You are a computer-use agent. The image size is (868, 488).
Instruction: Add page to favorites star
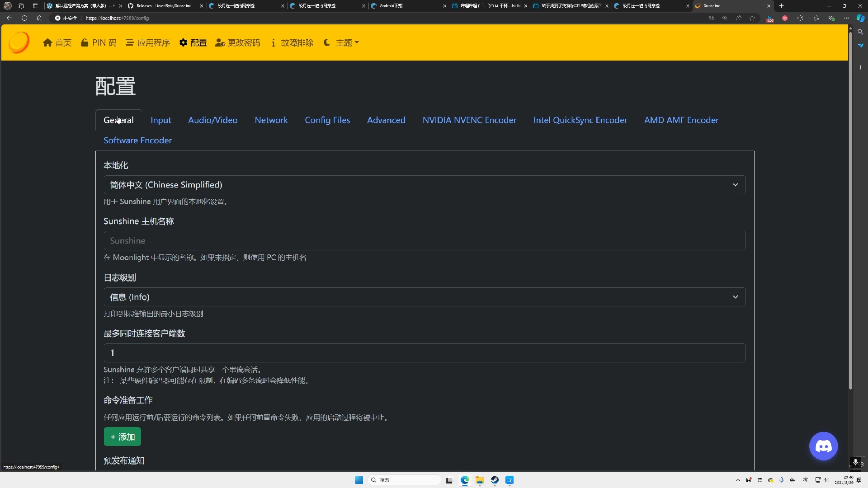point(752,18)
